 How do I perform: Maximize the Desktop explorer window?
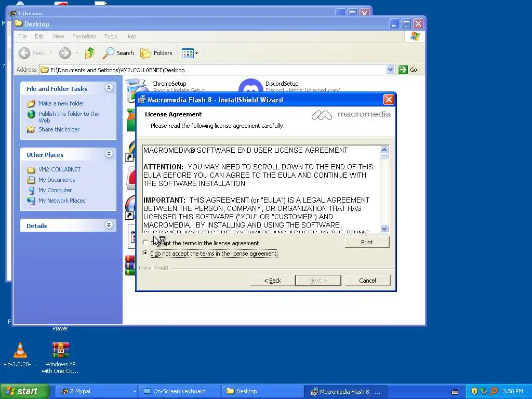click(406, 24)
